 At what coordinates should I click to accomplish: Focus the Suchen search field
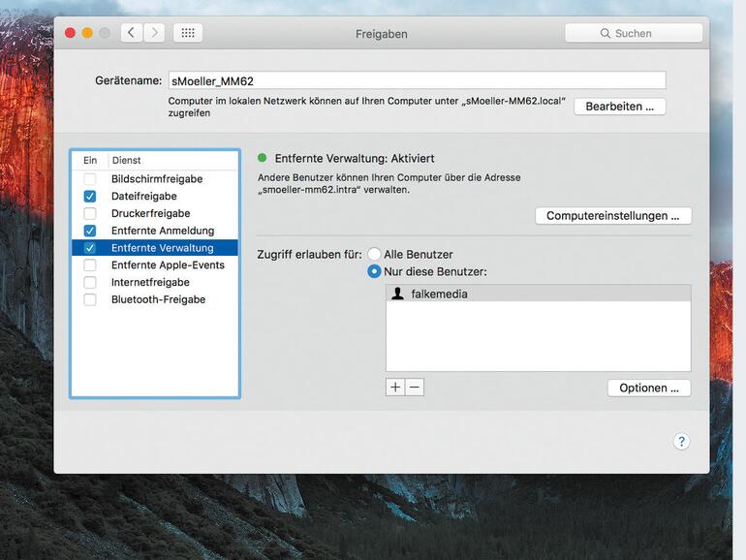click(634, 33)
